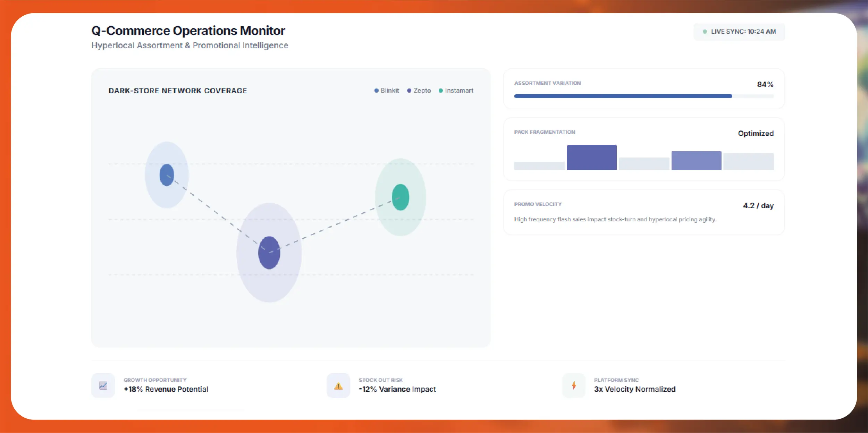Click the Hyperlocal Assortment & Promotional Intelligence subtitle

pyautogui.click(x=189, y=45)
